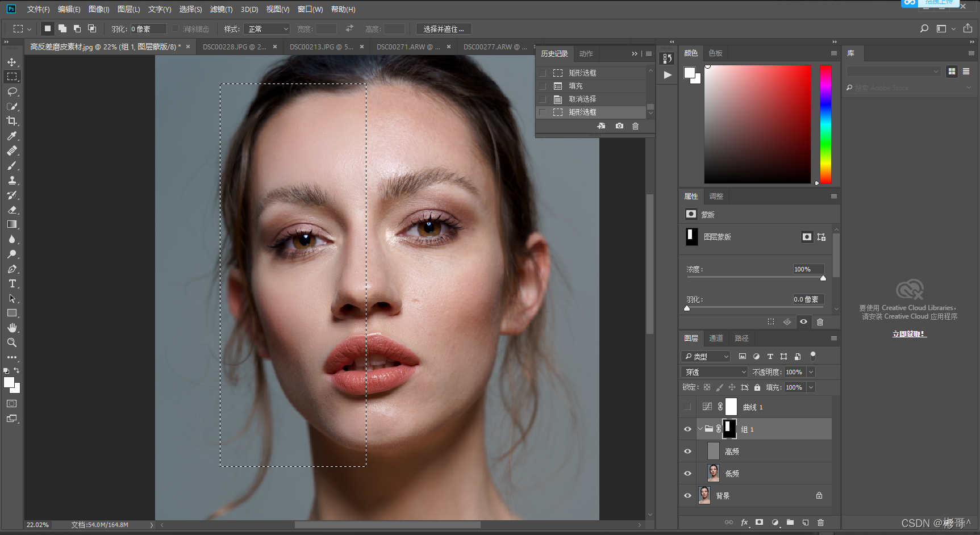Open the 不透明度 opacity dropdown arrow
Screen dimensions: 980x535
[x=811, y=372]
